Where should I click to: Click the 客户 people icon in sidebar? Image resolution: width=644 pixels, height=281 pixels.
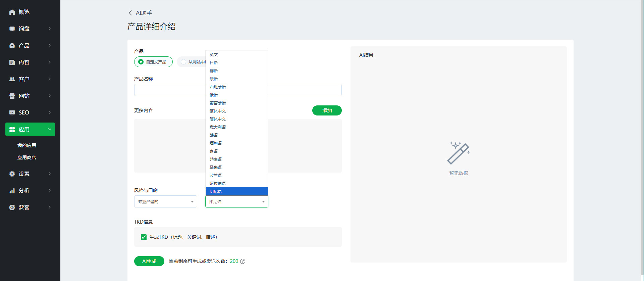pyautogui.click(x=12, y=79)
